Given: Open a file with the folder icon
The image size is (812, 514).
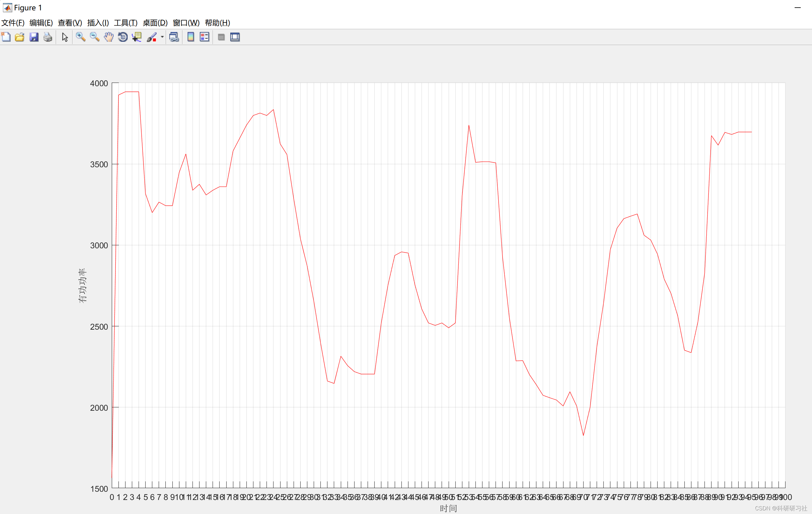Looking at the screenshot, I should point(19,37).
